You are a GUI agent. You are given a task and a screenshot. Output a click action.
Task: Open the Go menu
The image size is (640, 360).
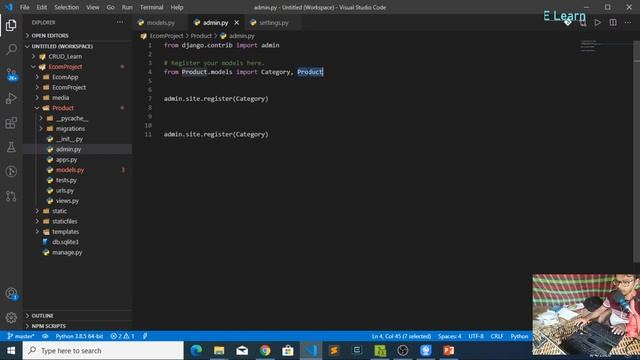(x=111, y=7)
